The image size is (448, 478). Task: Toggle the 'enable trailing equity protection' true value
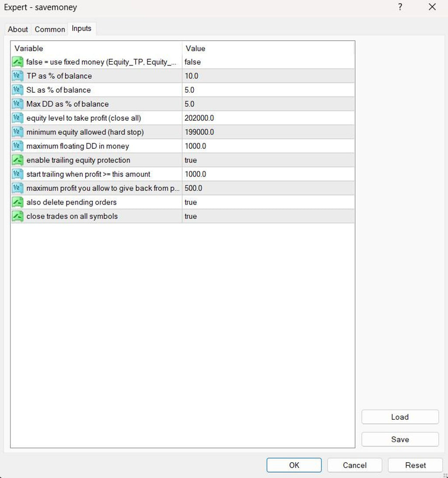[191, 160]
